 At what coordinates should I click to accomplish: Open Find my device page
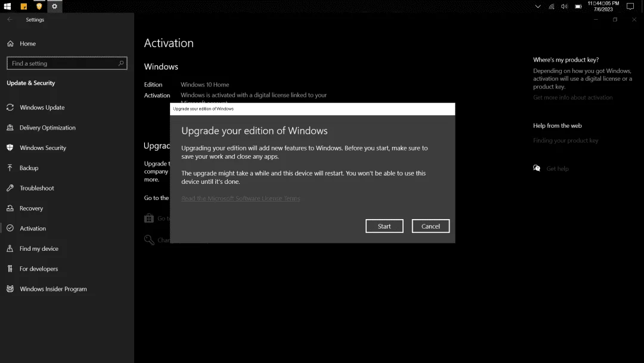[x=39, y=248]
